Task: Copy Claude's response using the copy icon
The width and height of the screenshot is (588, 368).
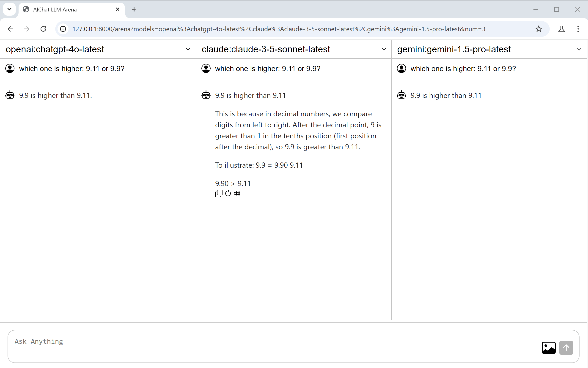Action: [x=219, y=193]
